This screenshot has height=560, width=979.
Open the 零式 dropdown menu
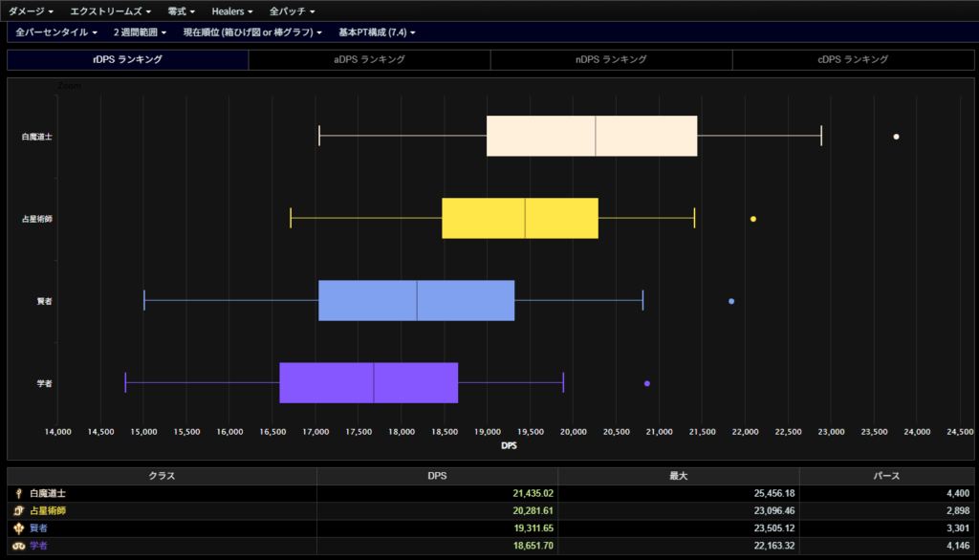click(181, 11)
